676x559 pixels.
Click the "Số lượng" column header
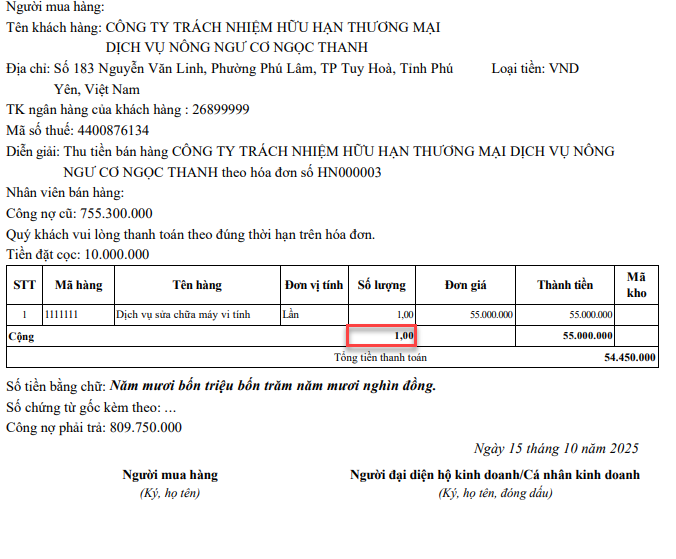click(x=382, y=285)
